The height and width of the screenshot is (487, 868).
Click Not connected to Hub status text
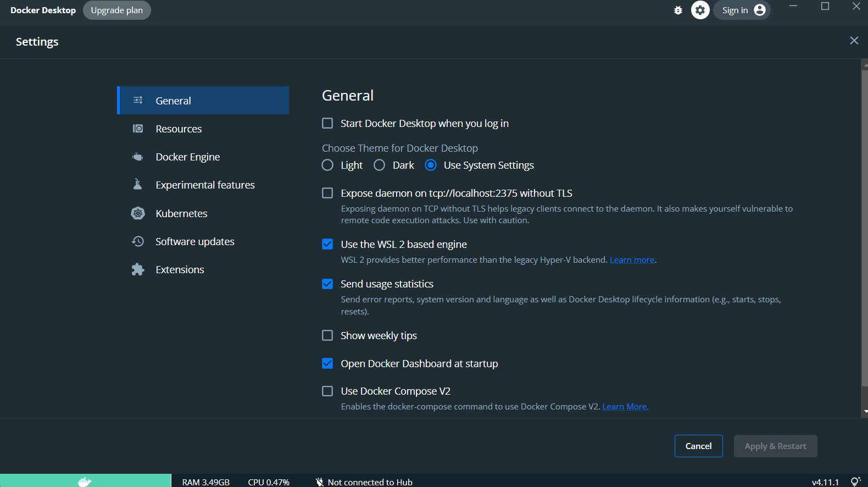(x=370, y=482)
